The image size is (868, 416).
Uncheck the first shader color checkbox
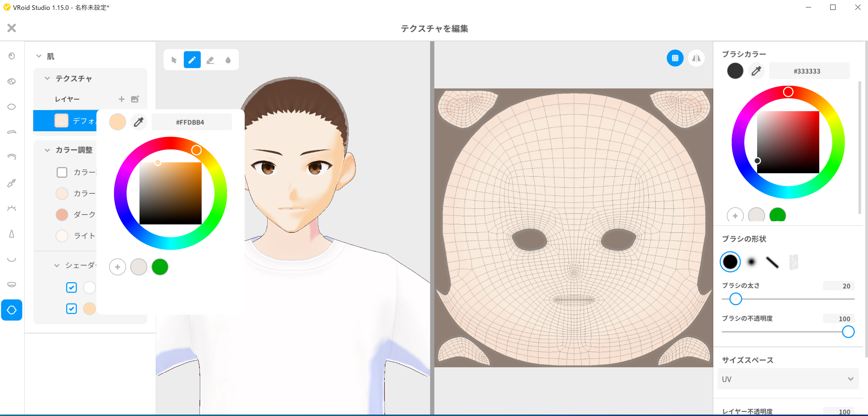71,288
